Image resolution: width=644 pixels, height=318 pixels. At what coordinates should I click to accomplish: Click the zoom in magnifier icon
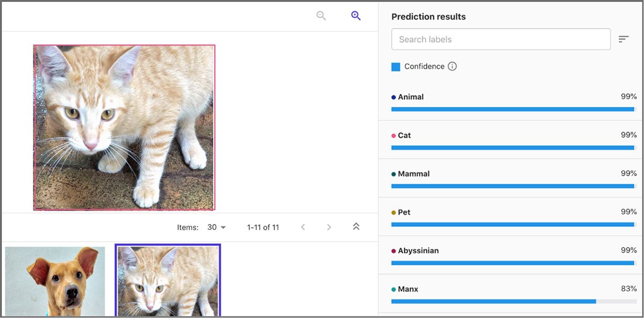pos(356,16)
